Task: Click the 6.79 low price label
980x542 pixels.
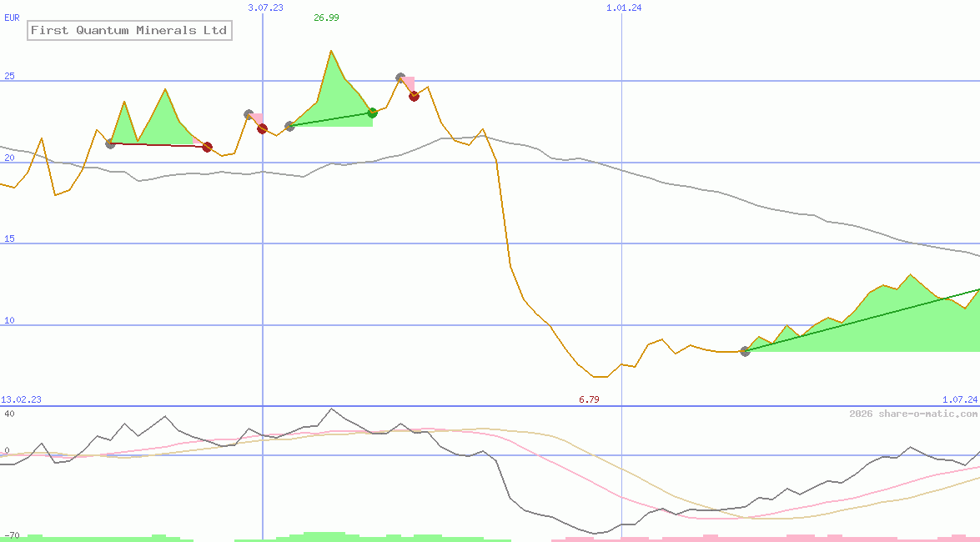Action: tap(589, 400)
